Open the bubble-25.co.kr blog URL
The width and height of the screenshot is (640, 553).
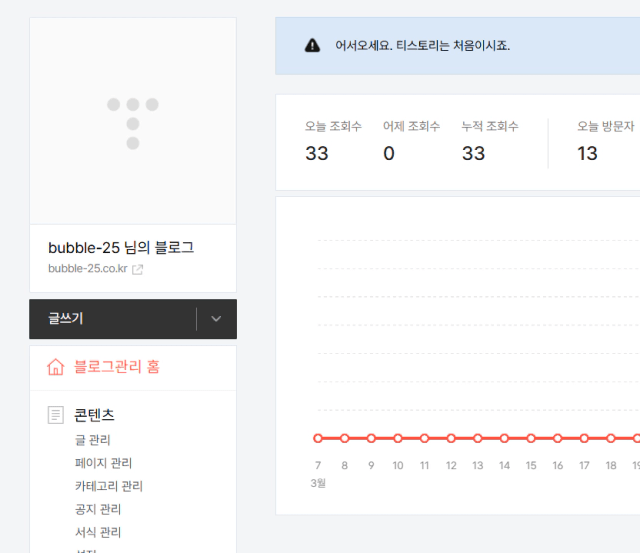(x=88, y=269)
